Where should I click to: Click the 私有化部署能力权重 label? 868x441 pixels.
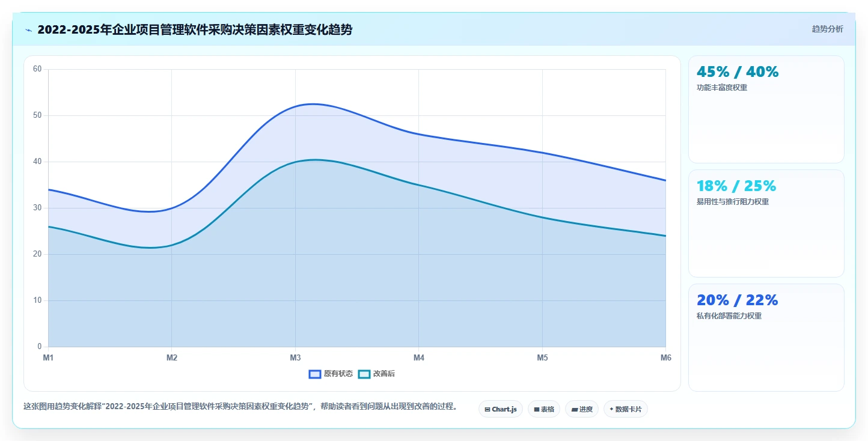click(729, 316)
